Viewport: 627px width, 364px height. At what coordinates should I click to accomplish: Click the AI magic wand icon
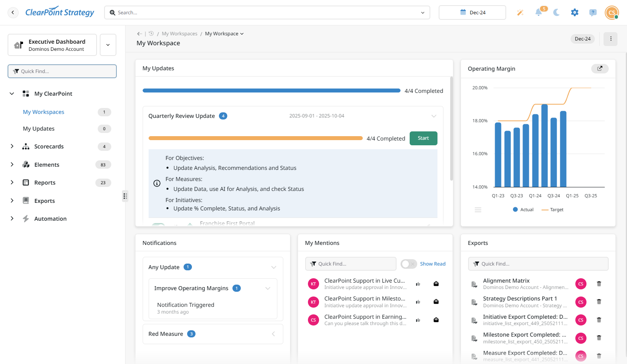click(520, 13)
